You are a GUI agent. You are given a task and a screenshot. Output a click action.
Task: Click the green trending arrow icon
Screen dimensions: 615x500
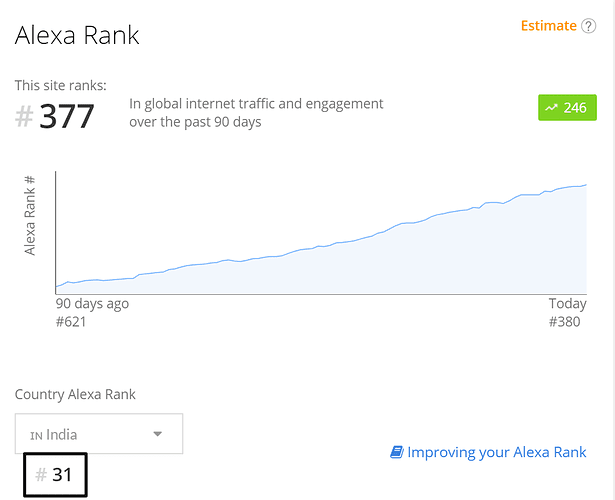(551, 107)
